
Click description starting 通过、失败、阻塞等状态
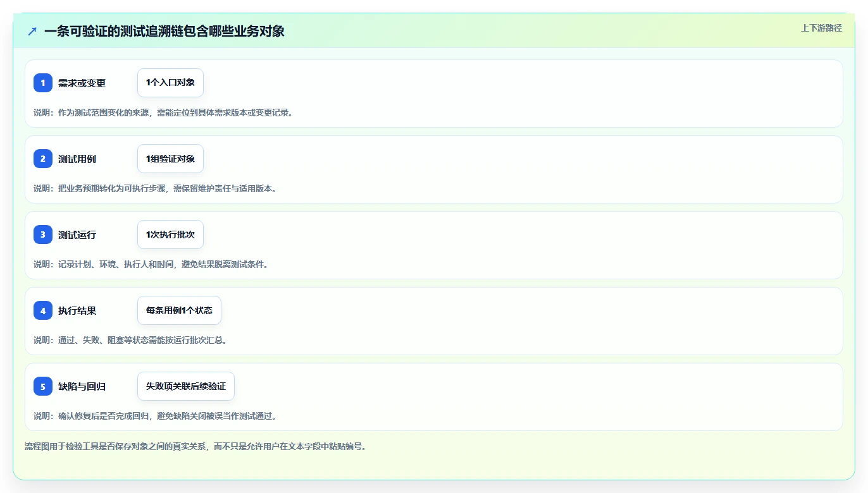pyautogui.click(x=130, y=340)
